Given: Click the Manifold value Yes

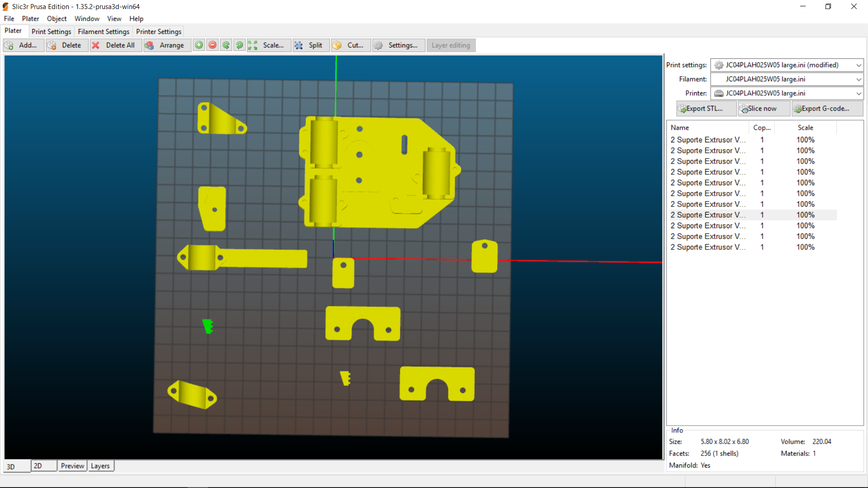Looking at the screenshot, I should tap(706, 465).
